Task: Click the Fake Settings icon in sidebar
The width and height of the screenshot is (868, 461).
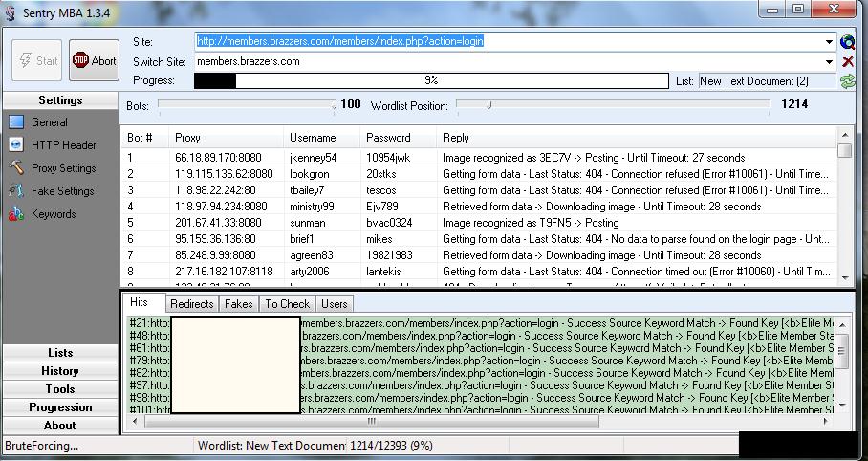Action: coord(16,190)
